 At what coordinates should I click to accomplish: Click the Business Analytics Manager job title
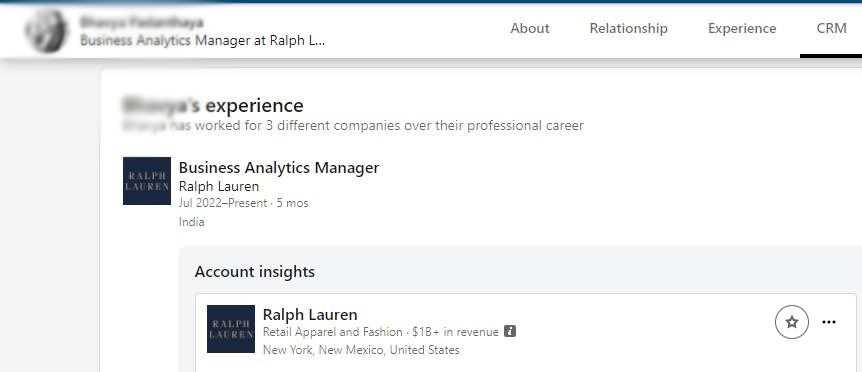279,168
